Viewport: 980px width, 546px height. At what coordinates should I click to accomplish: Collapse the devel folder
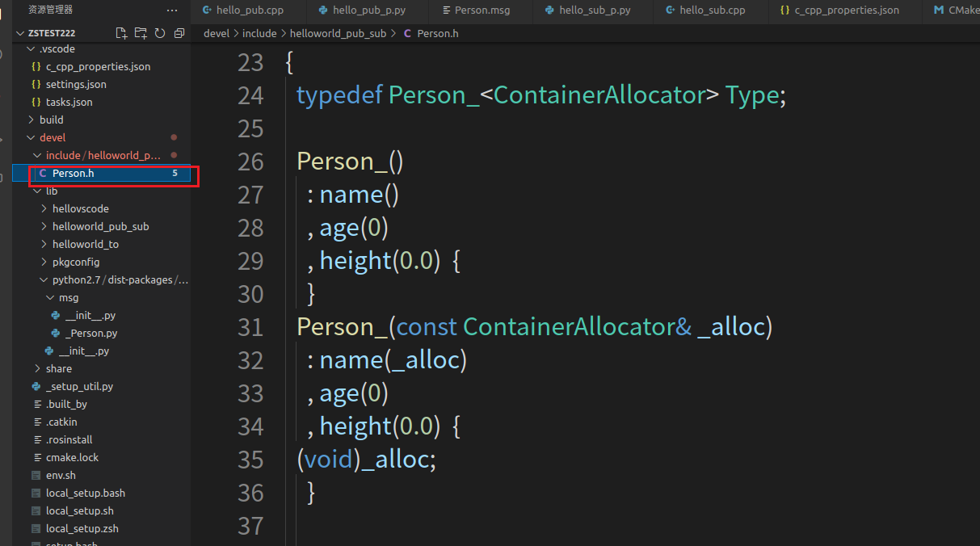pos(53,137)
